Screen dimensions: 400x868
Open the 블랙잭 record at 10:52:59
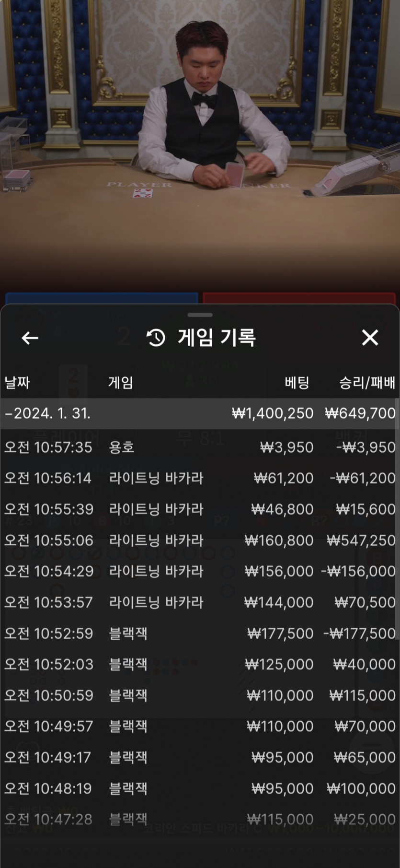(200, 633)
